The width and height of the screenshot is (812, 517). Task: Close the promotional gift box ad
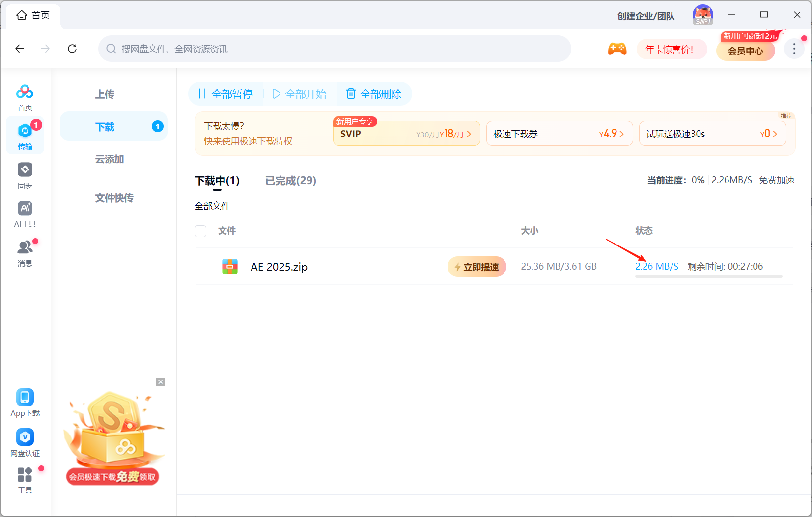click(x=161, y=382)
